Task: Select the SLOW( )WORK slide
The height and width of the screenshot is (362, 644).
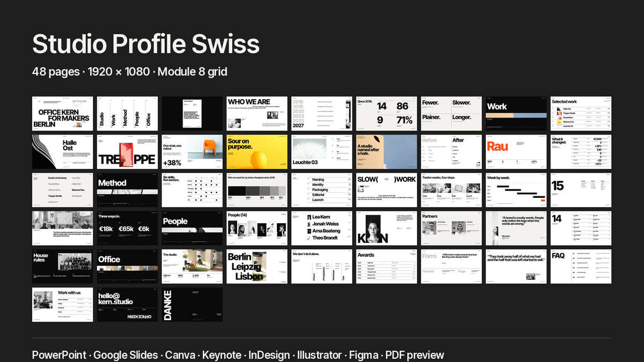Action: (386, 190)
